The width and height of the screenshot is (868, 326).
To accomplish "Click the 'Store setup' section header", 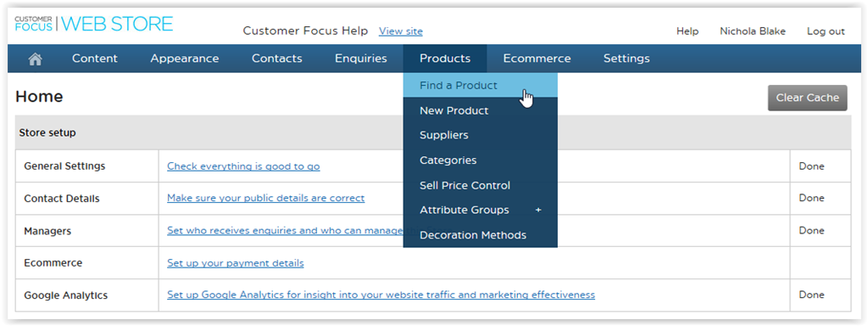I will pyautogui.click(x=47, y=133).
